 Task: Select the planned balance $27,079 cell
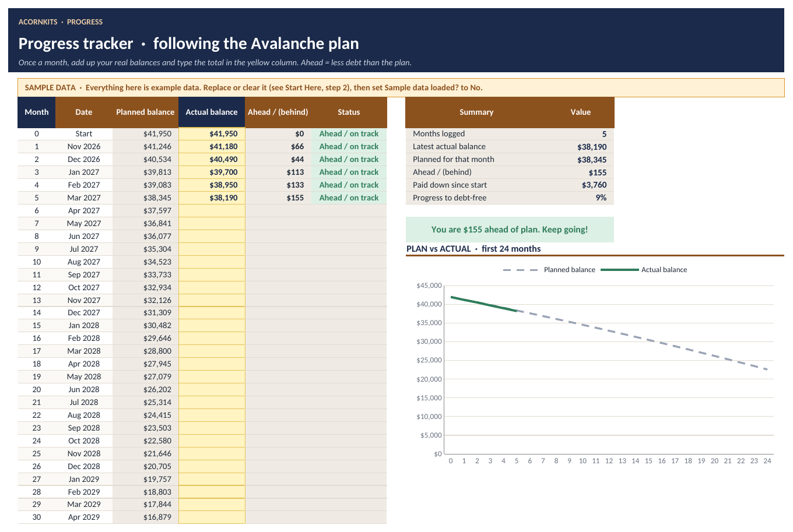[145, 376]
